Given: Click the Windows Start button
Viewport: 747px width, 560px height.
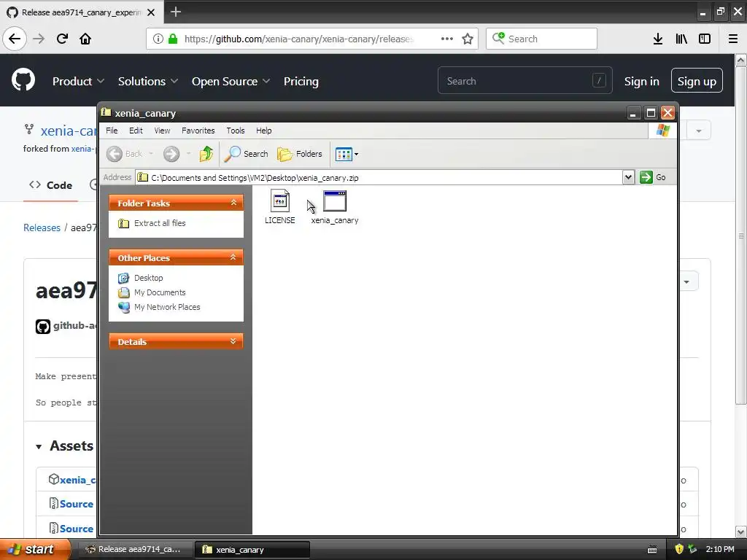Looking at the screenshot, I should point(34,549).
